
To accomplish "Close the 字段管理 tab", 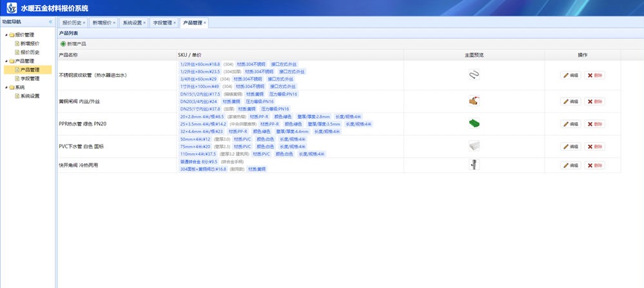I will point(174,23).
